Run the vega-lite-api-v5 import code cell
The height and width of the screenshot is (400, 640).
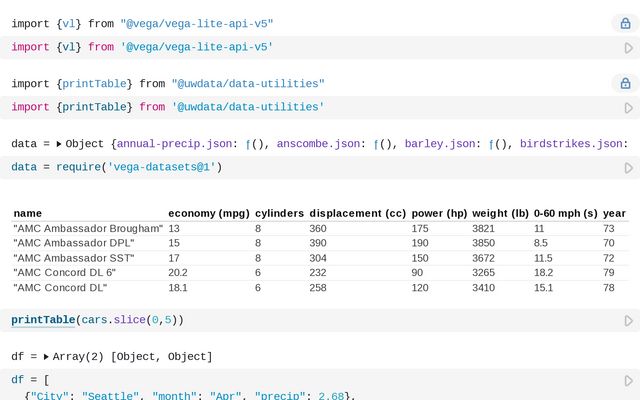[x=628, y=47]
